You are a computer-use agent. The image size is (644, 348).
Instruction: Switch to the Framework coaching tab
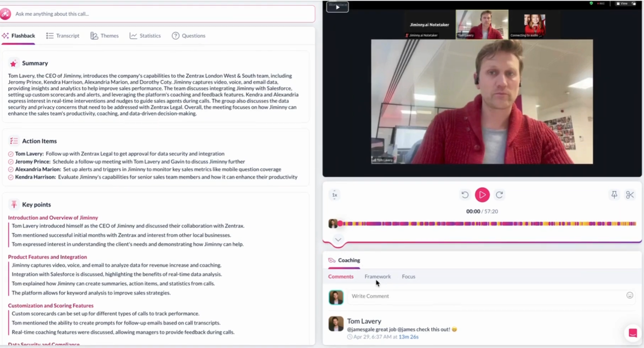(x=378, y=276)
